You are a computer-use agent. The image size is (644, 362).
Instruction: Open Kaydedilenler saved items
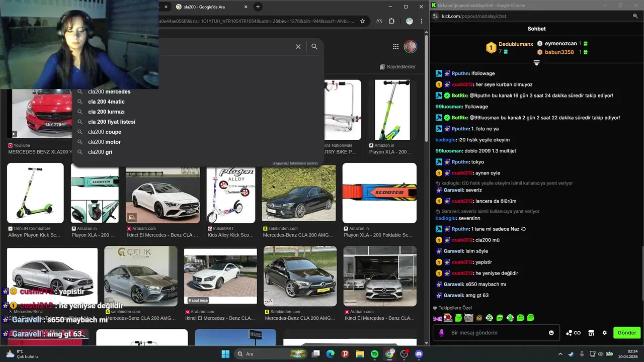pyautogui.click(x=397, y=66)
